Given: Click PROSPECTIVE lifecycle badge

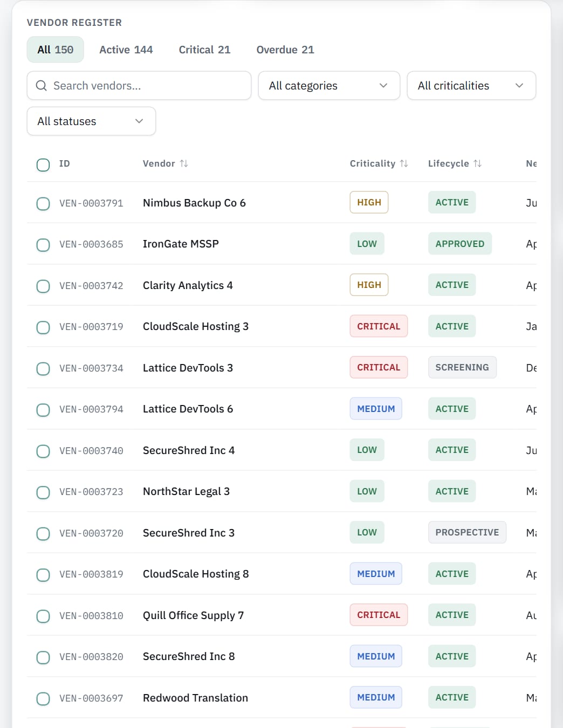Looking at the screenshot, I should (467, 532).
